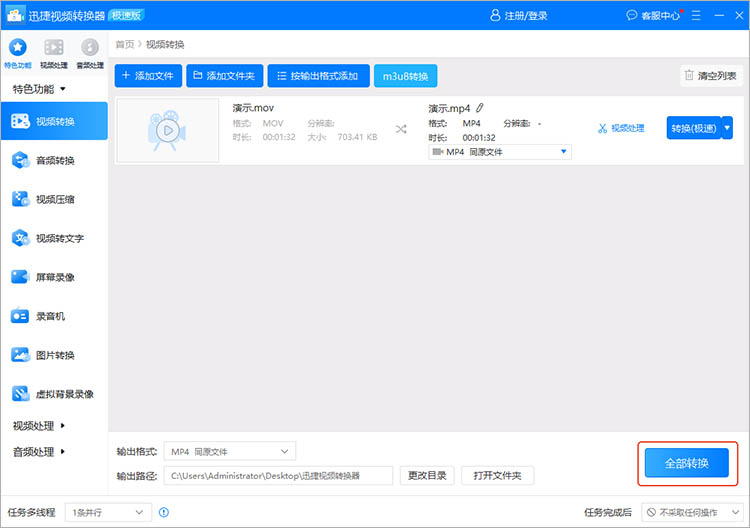Clear the list with 清空列表
The image size is (750, 528).
coord(711,76)
